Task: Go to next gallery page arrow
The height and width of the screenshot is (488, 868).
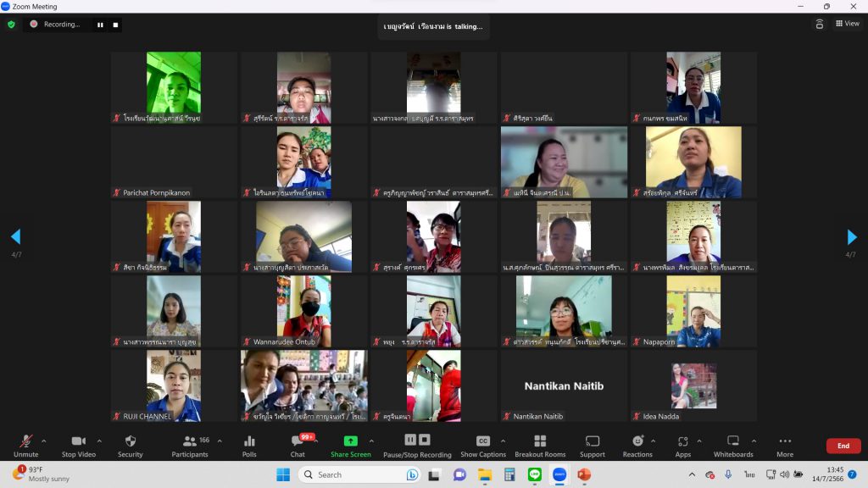Action: click(x=852, y=237)
